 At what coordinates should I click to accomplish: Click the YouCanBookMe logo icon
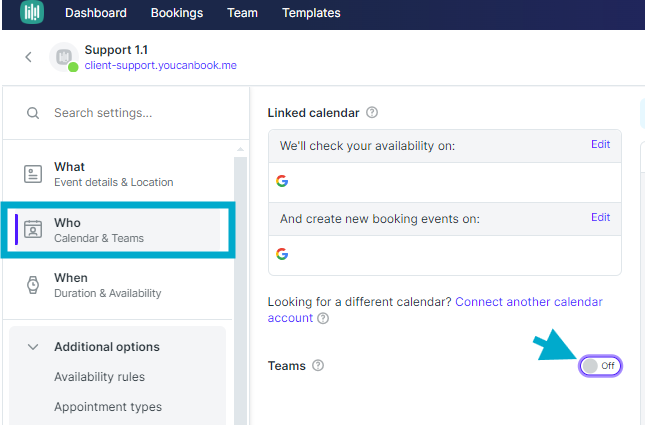click(33, 13)
